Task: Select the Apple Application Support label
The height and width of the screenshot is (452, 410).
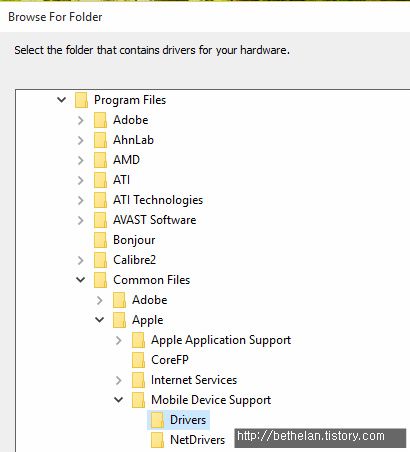Action: click(x=221, y=340)
